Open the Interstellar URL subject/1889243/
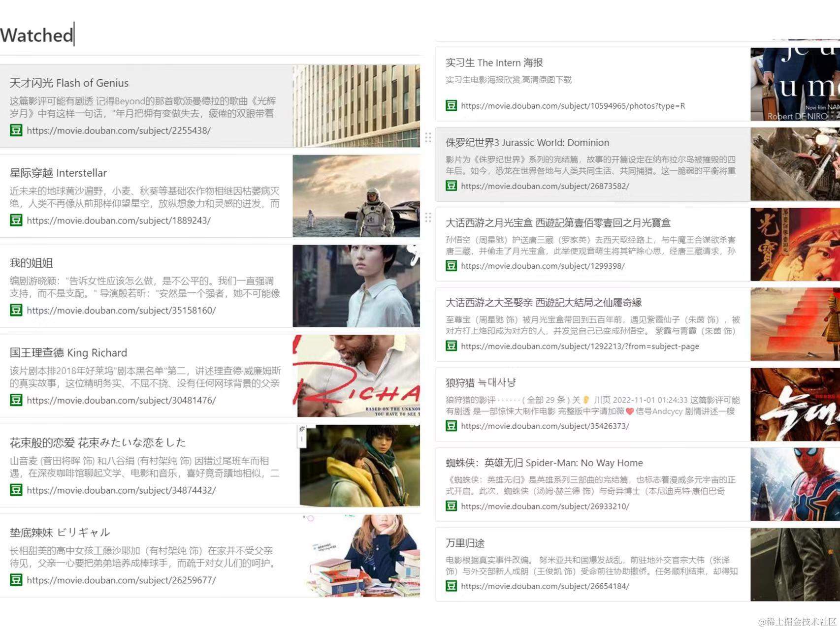The image size is (840, 630). pyautogui.click(x=119, y=220)
